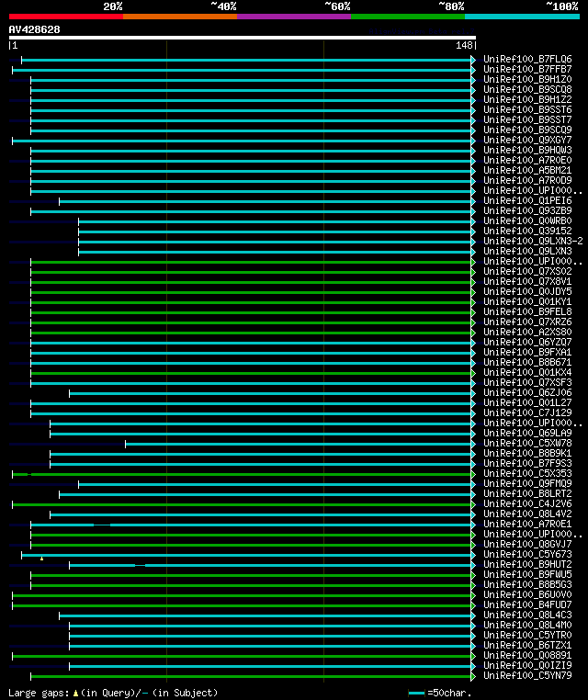Click UniRef100_C5Y673 label
This screenshot has height=700, width=588.
tap(527, 555)
